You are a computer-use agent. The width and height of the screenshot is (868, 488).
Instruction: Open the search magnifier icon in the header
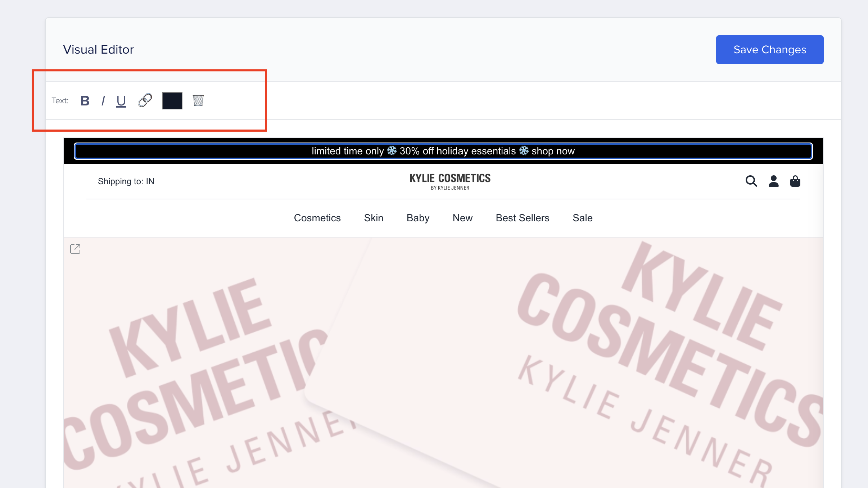pos(751,181)
